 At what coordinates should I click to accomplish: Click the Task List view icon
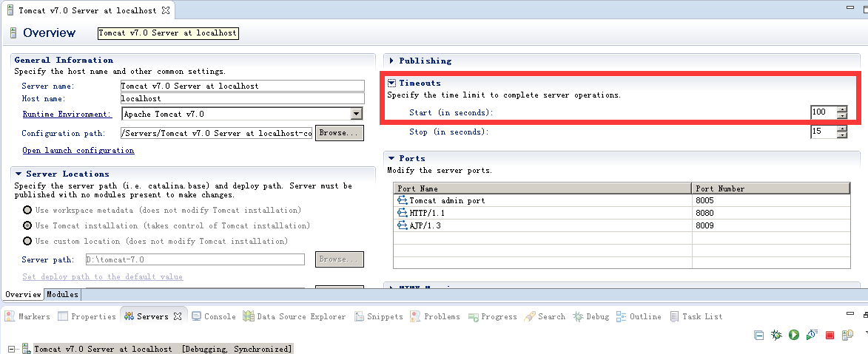coord(674,316)
